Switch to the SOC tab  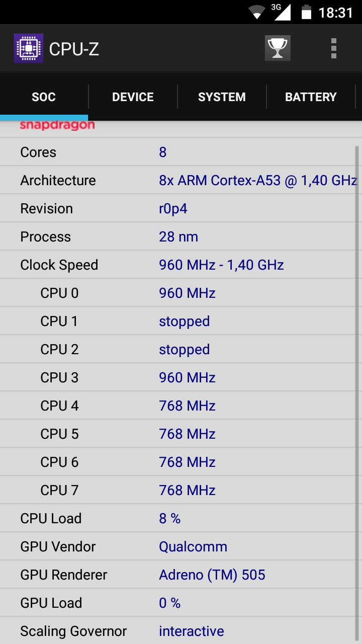tap(44, 97)
